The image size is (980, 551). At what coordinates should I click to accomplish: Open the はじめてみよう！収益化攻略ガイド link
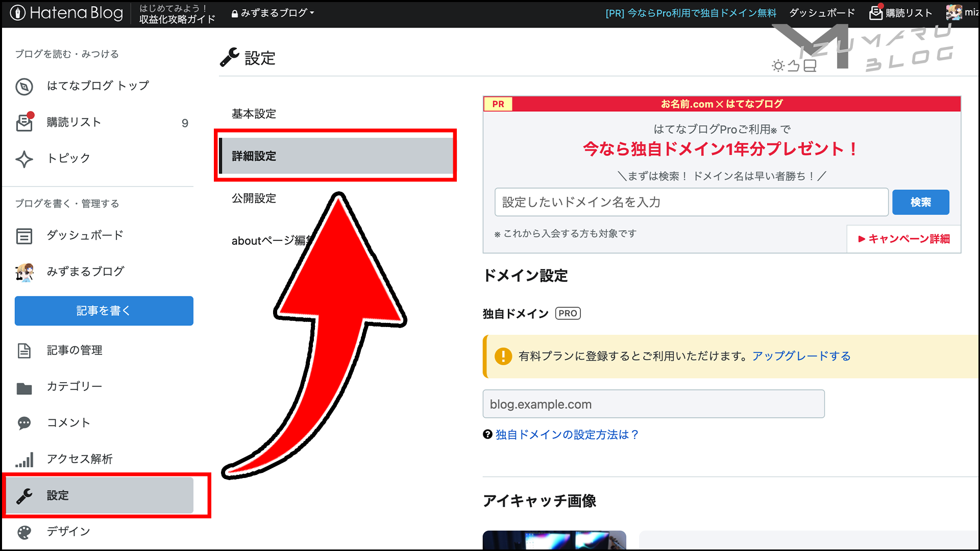177,14
